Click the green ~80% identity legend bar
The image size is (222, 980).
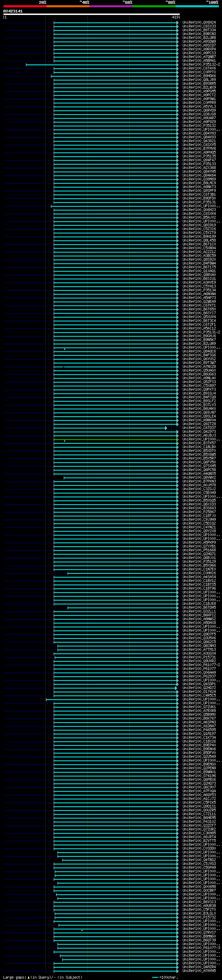(x=154, y=6)
